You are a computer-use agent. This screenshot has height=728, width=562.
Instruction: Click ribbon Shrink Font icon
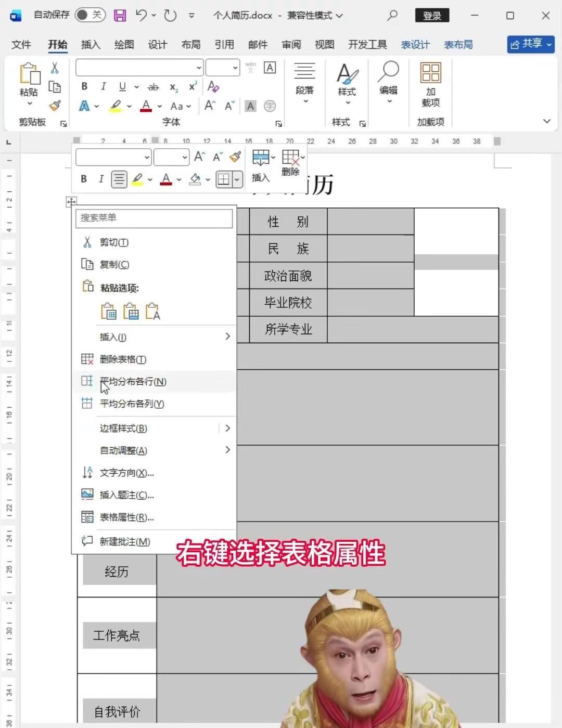229,106
